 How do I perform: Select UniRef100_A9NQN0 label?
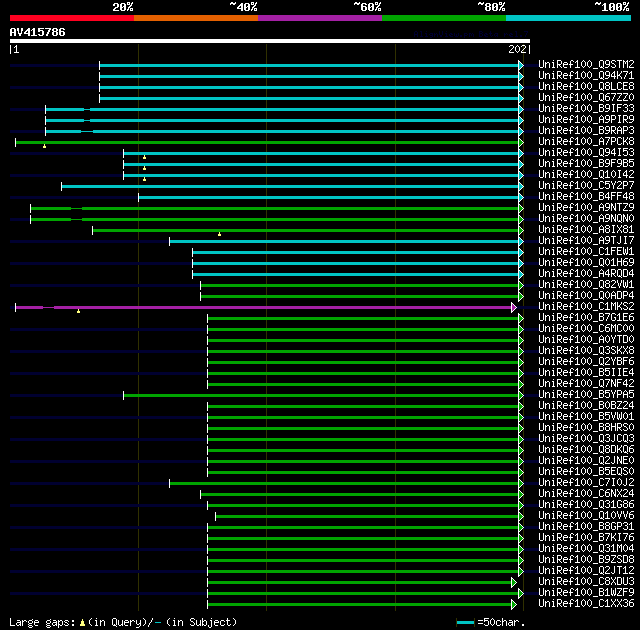click(586, 219)
